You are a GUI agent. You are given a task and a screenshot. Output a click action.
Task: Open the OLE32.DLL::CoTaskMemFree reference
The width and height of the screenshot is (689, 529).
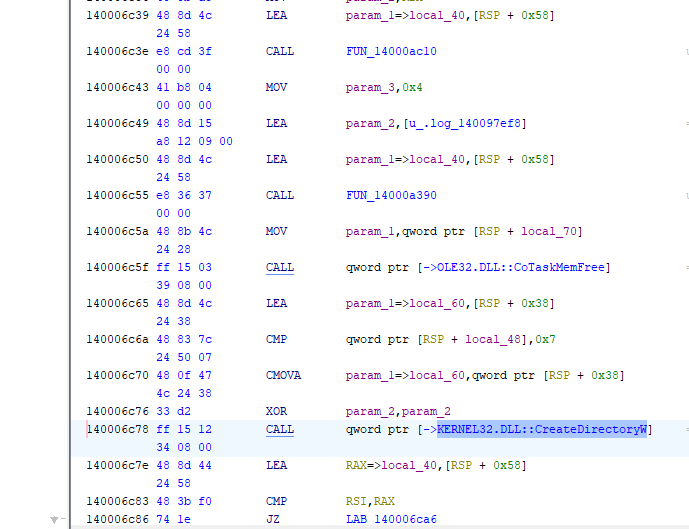click(x=521, y=267)
